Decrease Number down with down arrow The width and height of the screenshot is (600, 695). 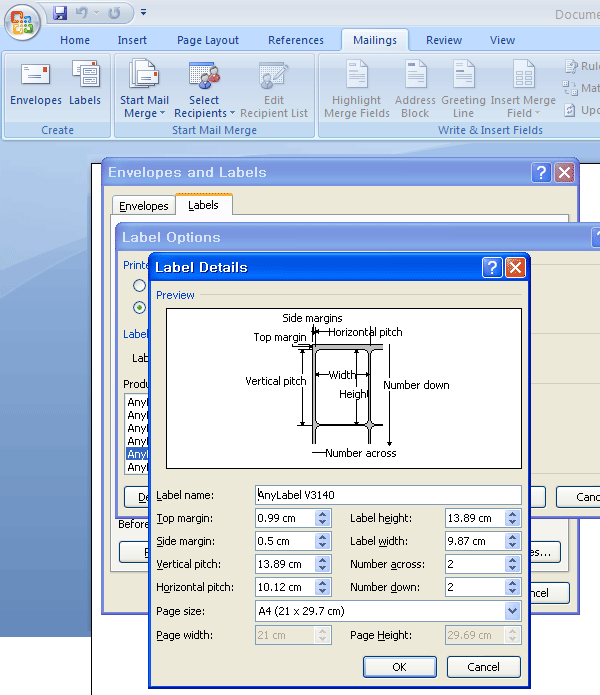(513, 592)
